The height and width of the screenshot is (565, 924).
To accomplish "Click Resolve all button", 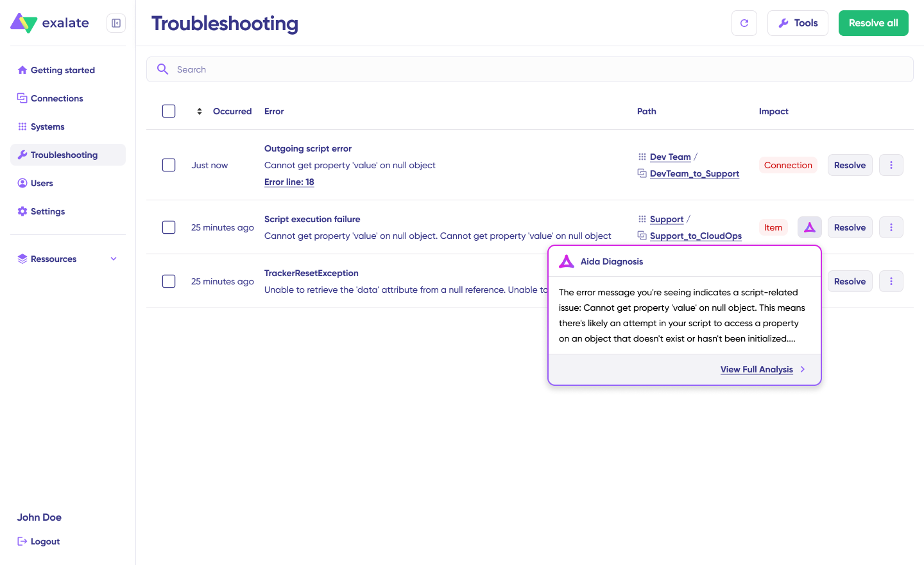I will tap(873, 23).
